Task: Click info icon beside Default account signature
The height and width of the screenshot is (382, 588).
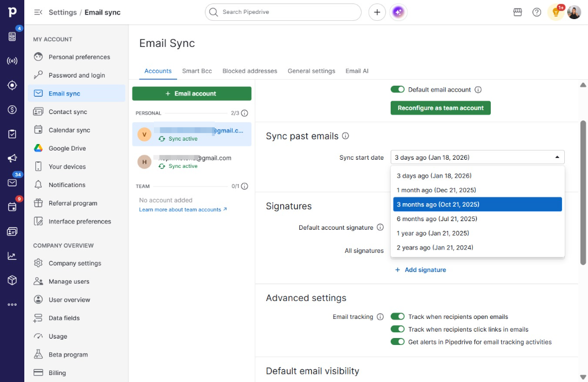Action: coord(380,227)
